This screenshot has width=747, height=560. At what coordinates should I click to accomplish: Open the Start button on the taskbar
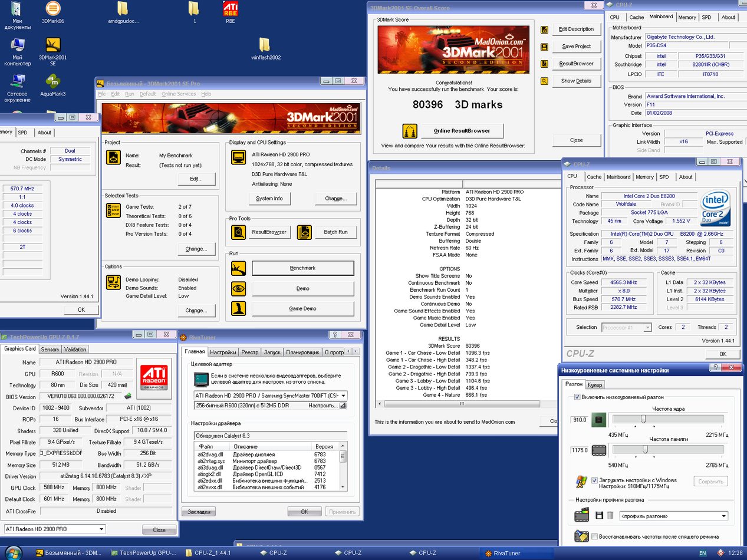[13, 553]
